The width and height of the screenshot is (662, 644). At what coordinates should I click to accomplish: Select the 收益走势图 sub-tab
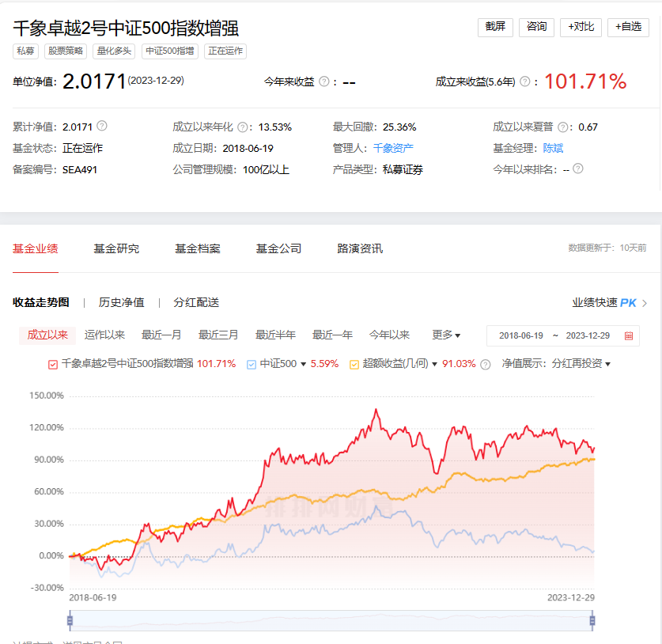(41, 302)
